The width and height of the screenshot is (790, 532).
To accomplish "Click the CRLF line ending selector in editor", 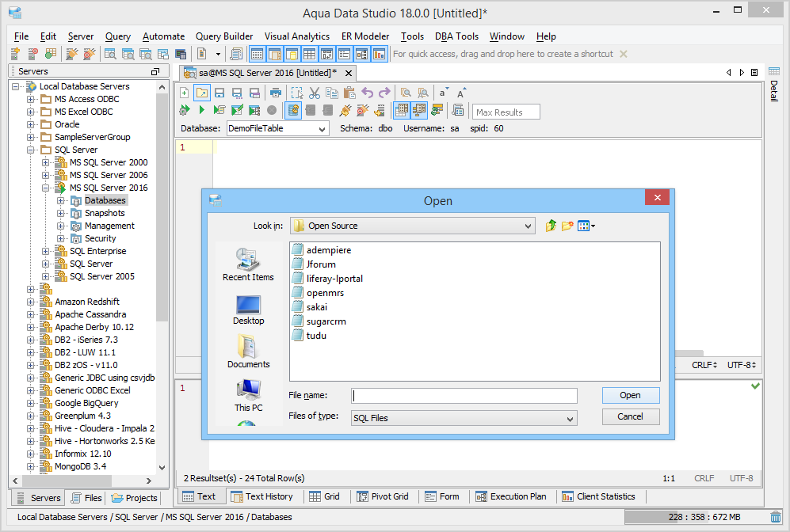I will coord(704,365).
